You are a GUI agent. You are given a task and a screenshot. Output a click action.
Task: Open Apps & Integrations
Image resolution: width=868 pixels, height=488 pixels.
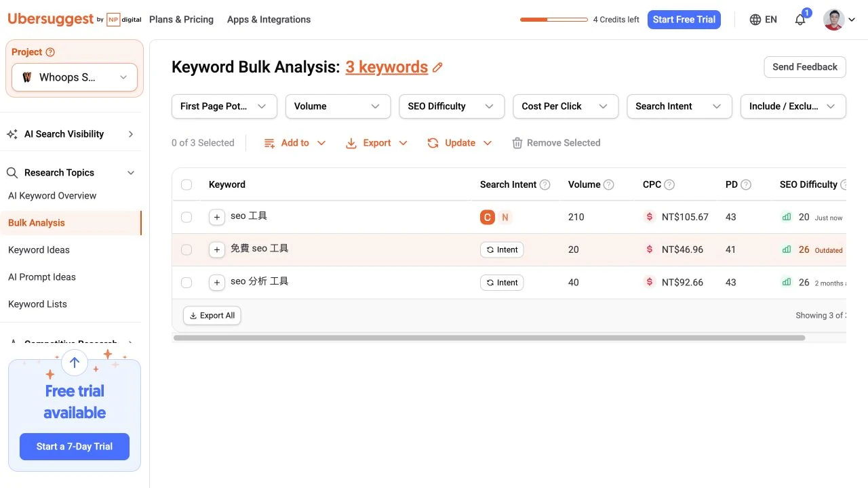tap(269, 20)
